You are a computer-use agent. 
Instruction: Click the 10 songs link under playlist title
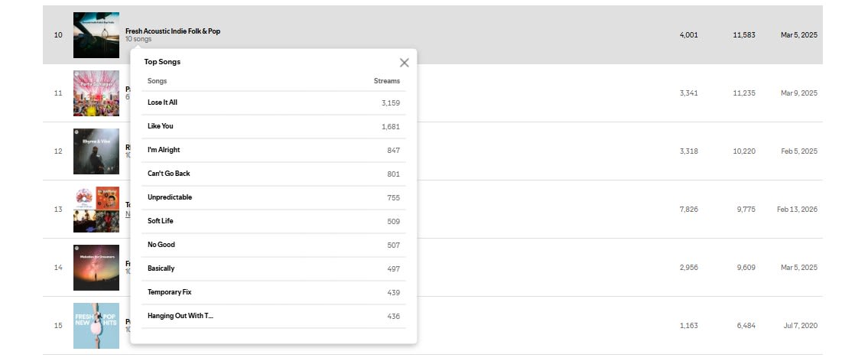pyautogui.click(x=138, y=39)
